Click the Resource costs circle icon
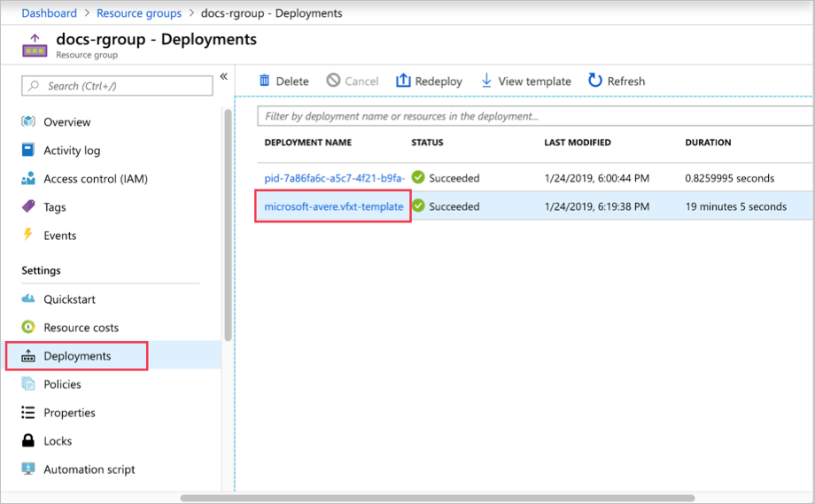 point(28,327)
